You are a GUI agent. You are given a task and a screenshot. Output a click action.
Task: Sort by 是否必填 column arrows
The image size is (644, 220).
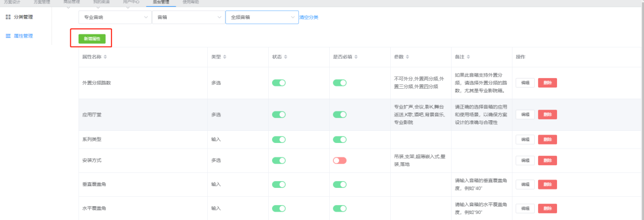[x=356, y=57]
